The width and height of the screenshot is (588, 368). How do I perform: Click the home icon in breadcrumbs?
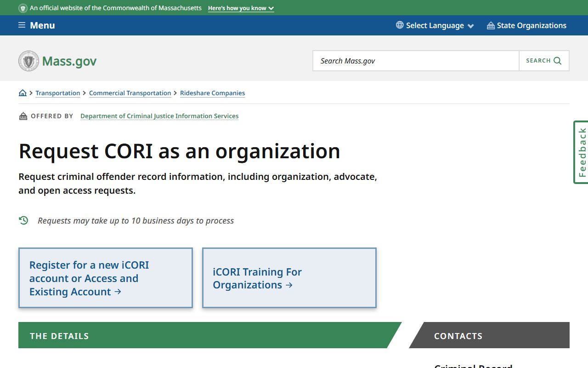pos(23,93)
